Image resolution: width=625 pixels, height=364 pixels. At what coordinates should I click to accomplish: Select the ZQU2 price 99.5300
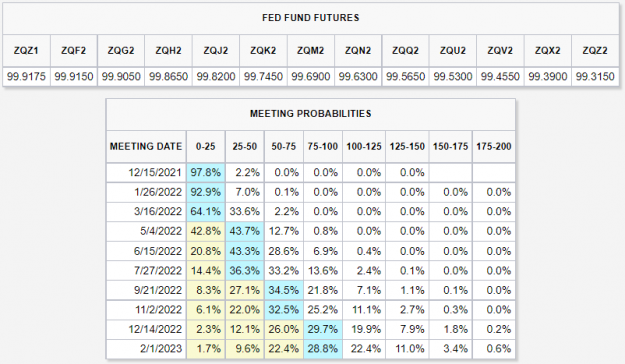coord(453,76)
